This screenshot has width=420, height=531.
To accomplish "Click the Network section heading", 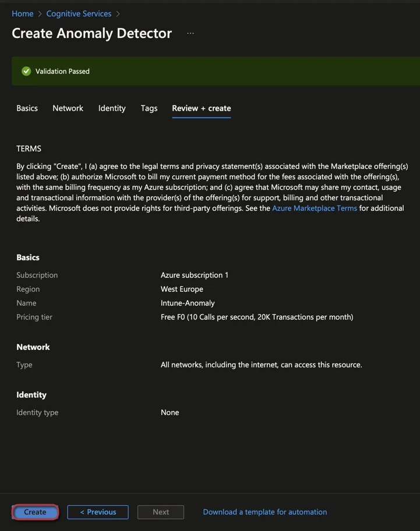I will 33,347.
